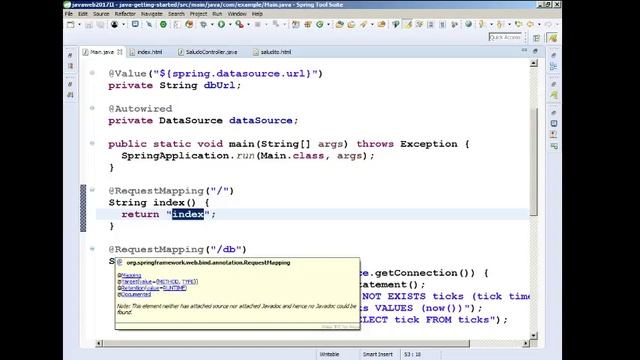Open the Search dropdown arrow
Screen dimensions: 640x360
click(x=372, y=24)
